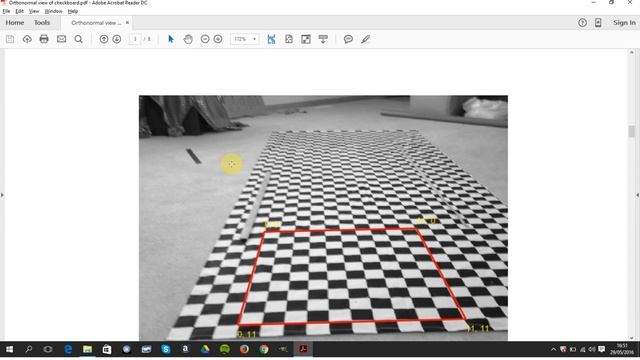Open Amazon app on taskbar

click(185, 349)
